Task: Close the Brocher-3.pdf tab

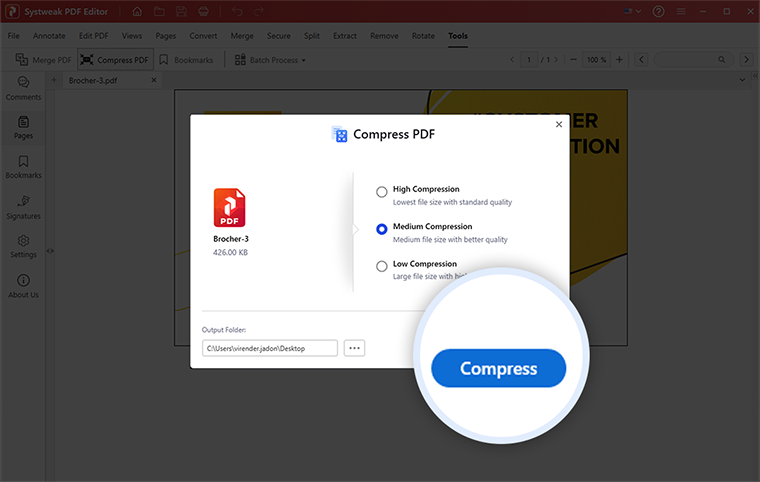Action: [154, 80]
